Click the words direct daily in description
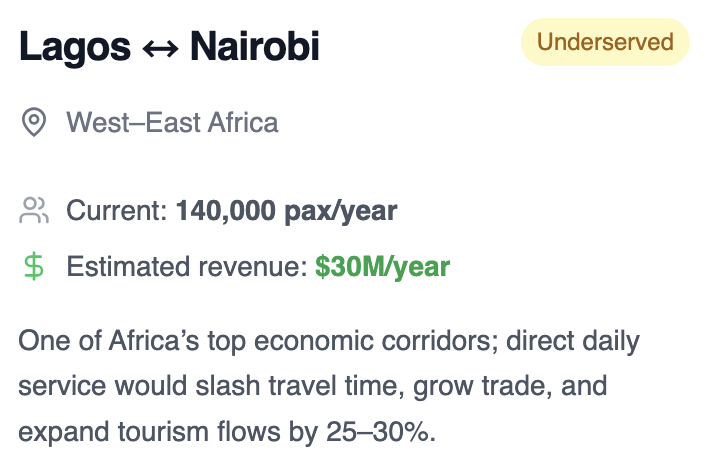The width and height of the screenshot is (708, 454). (573, 341)
